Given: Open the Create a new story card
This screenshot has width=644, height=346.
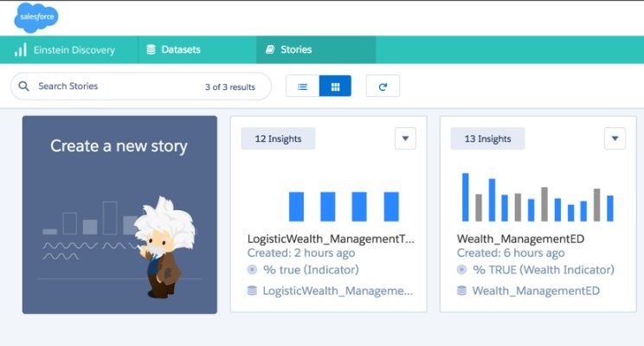Looking at the screenshot, I should tap(119, 215).
